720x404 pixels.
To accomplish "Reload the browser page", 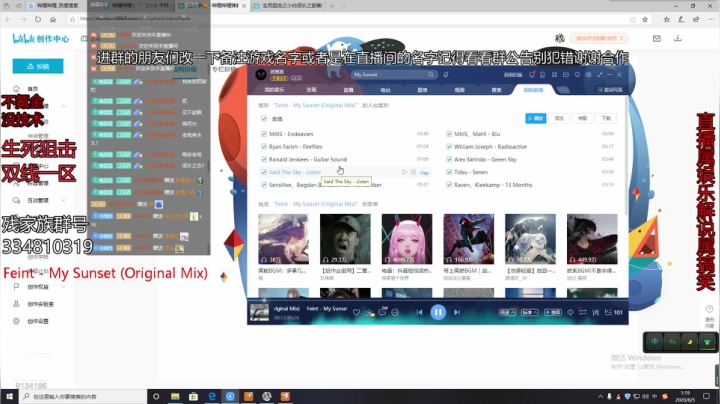I will [38, 19].
